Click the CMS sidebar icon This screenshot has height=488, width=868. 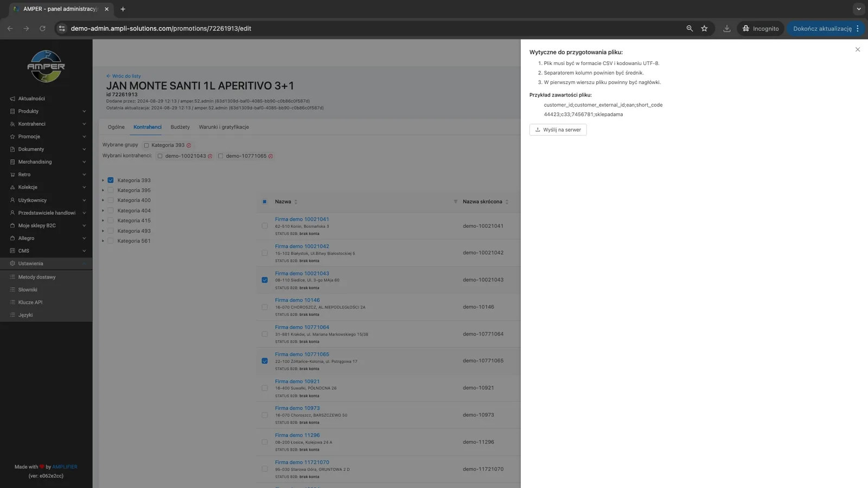pyautogui.click(x=12, y=251)
